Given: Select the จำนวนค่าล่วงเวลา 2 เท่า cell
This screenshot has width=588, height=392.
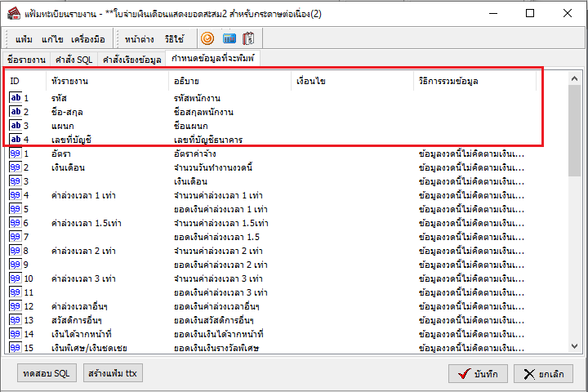Looking at the screenshot, I should click(x=218, y=251).
